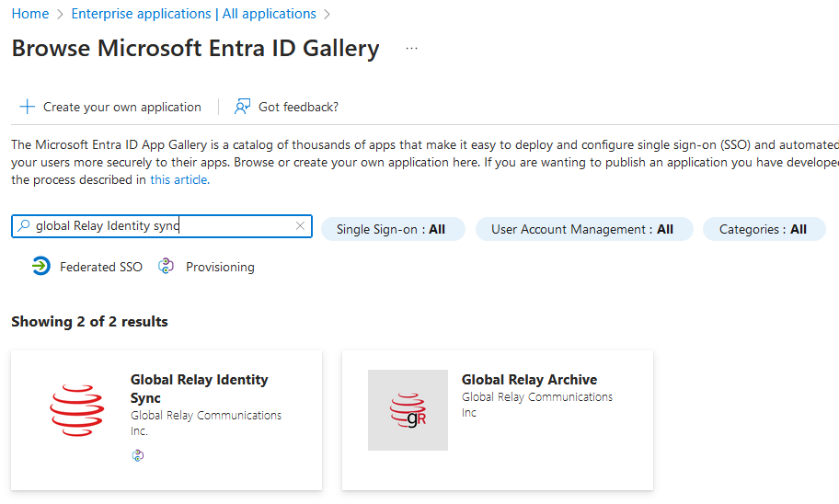
Task: Click Federated SSO legend label
Action: pyautogui.click(x=101, y=267)
